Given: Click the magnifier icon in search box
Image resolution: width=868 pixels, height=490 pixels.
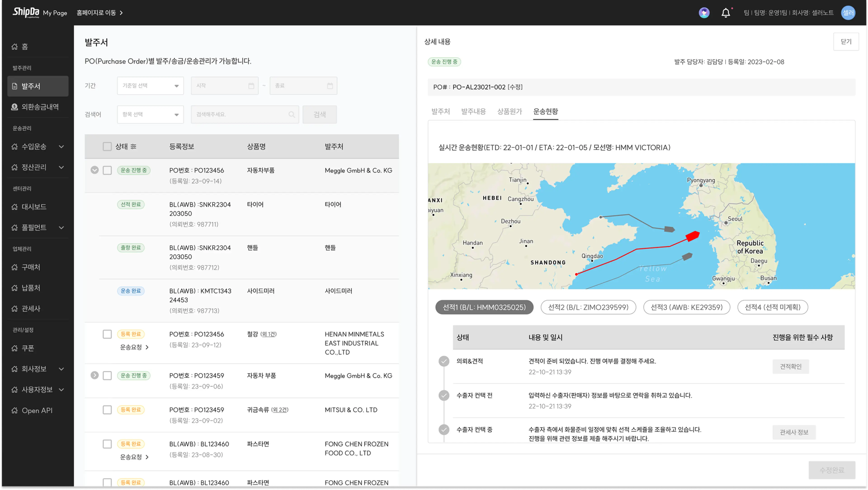Looking at the screenshot, I should point(291,115).
